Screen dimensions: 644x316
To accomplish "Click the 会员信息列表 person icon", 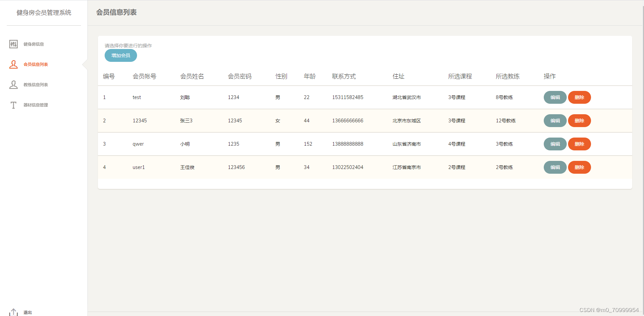I will (x=14, y=64).
